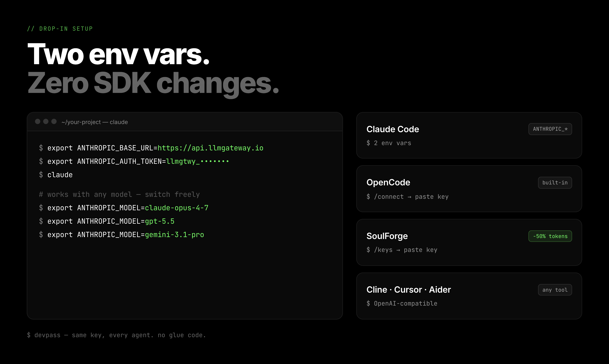Image resolution: width=609 pixels, height=364 pixels.
Task: Click the -50% tokens badge
Action: (x=550, y=236)
